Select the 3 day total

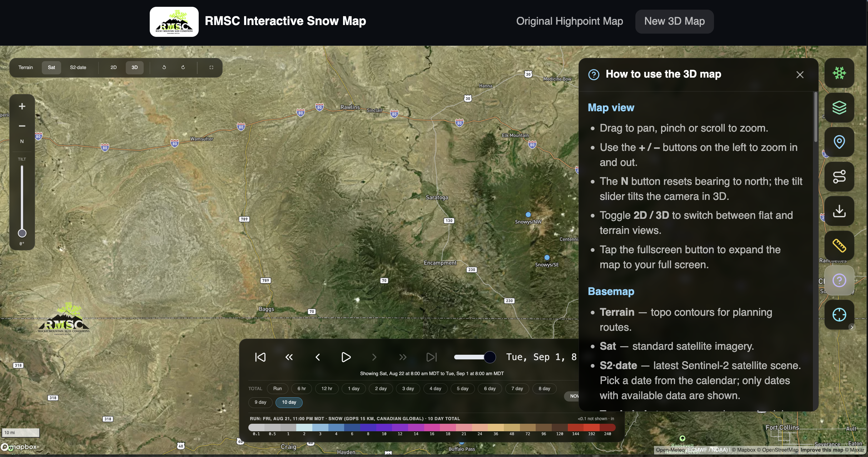(408, 388)
